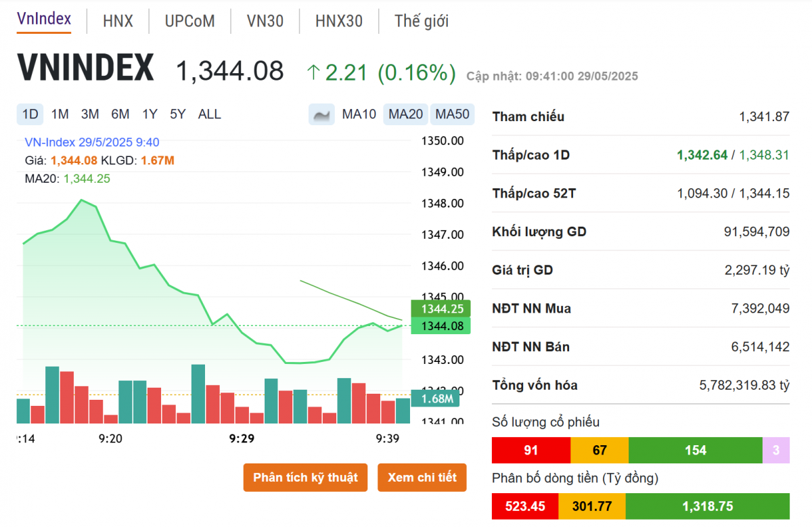The height and width of the screenshot is (527, 812).
Task: Select the HNX30 tab
Action: 339,21
